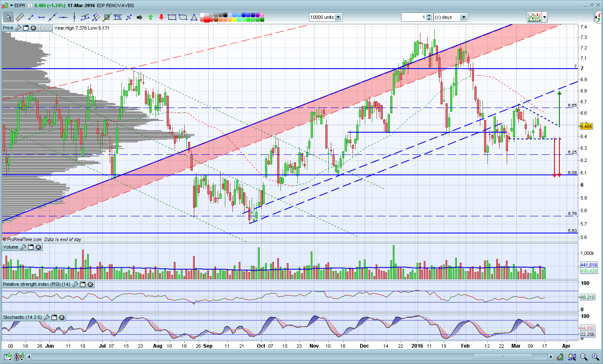Open the Volume panel settings wrench

(23, 247)
